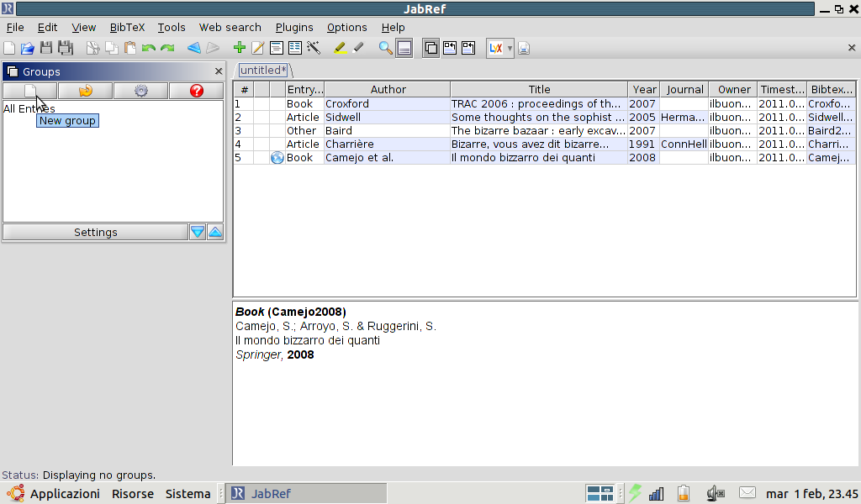Select the untitled* database tab
This screenshot has width=861, height=504.
[x=263, y=71]
